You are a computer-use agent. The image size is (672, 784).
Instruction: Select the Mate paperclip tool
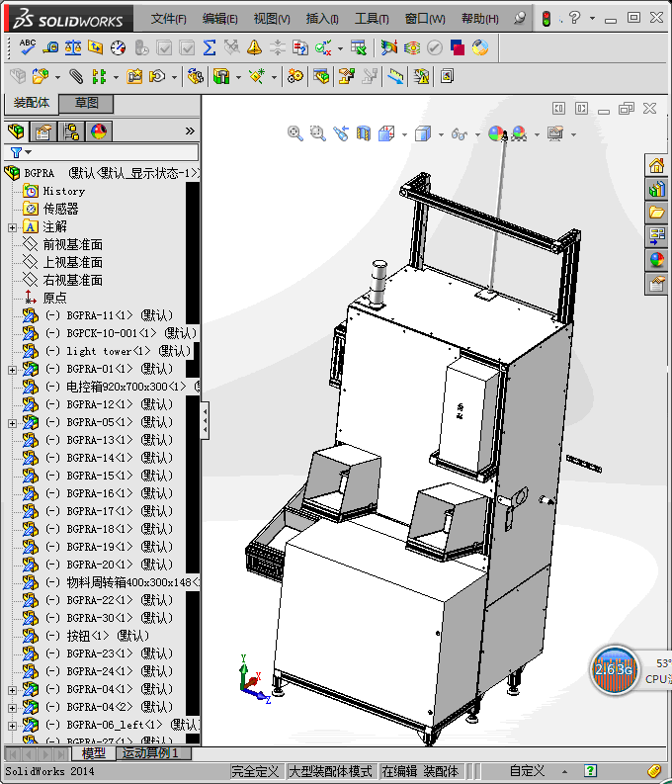(76, 76)
